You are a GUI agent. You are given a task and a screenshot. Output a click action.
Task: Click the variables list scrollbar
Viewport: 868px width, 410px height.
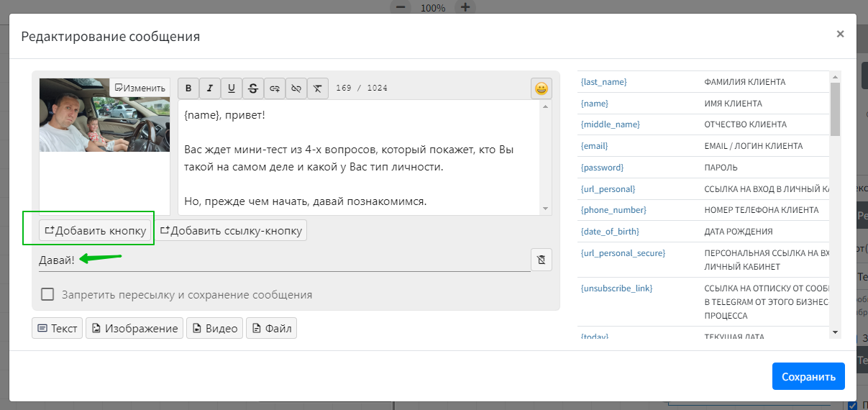(x=835, y=109)
